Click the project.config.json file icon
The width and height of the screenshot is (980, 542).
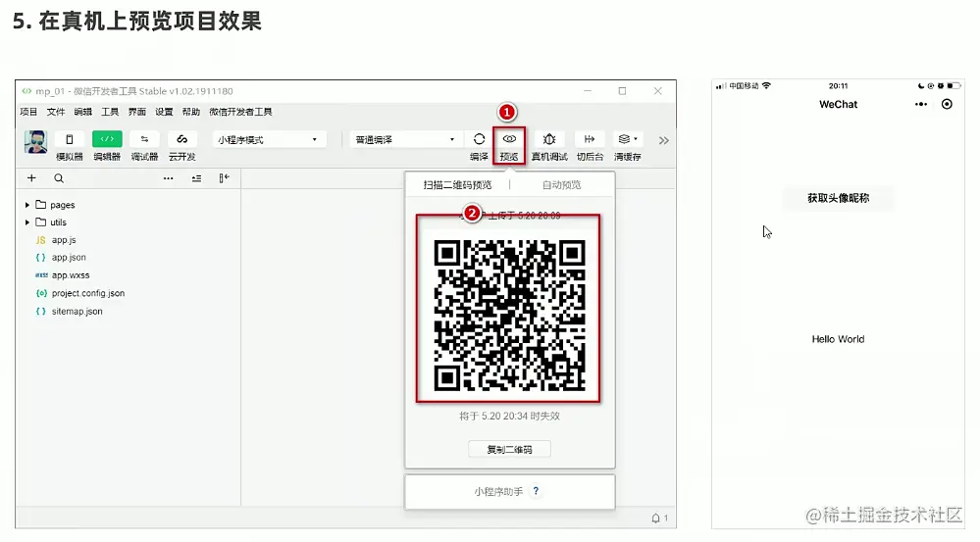click(41, 293)
